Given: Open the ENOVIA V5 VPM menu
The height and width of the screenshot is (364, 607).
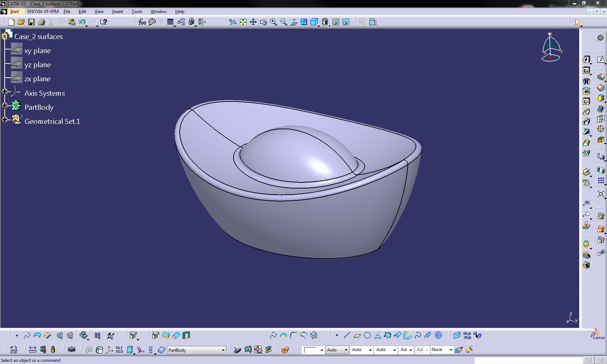Looking at the screenshot, I should point(43,12).
